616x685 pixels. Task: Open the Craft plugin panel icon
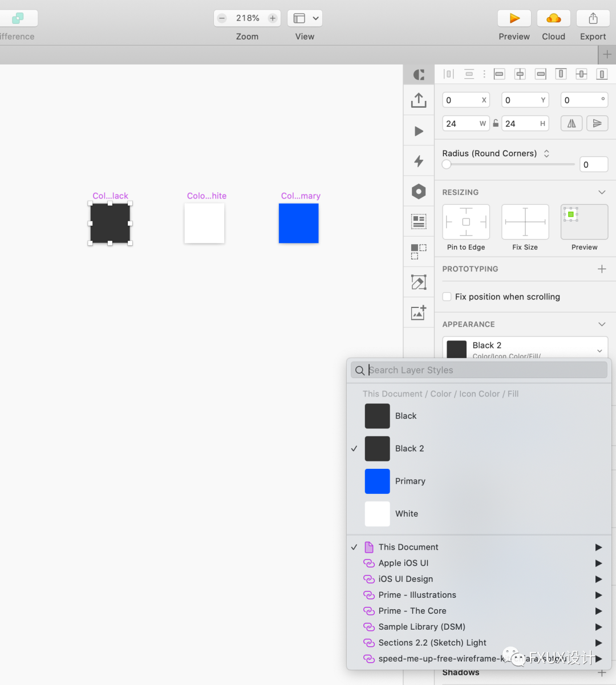(419, 74)
